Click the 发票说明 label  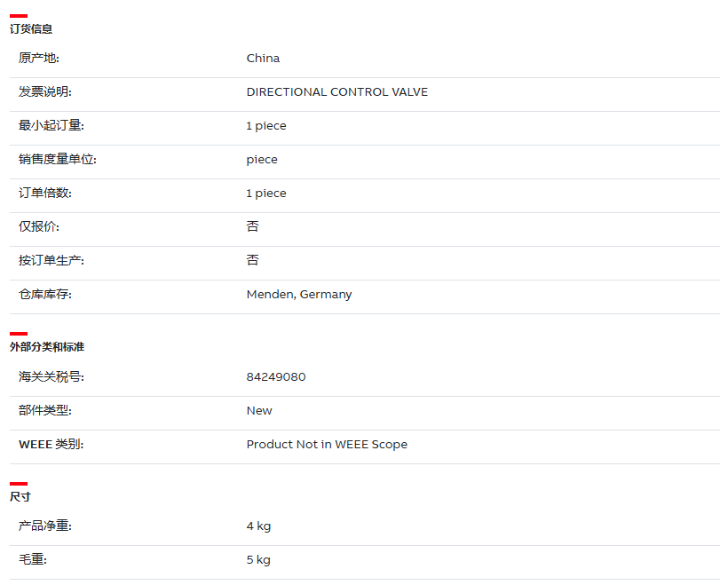[45, 92]
